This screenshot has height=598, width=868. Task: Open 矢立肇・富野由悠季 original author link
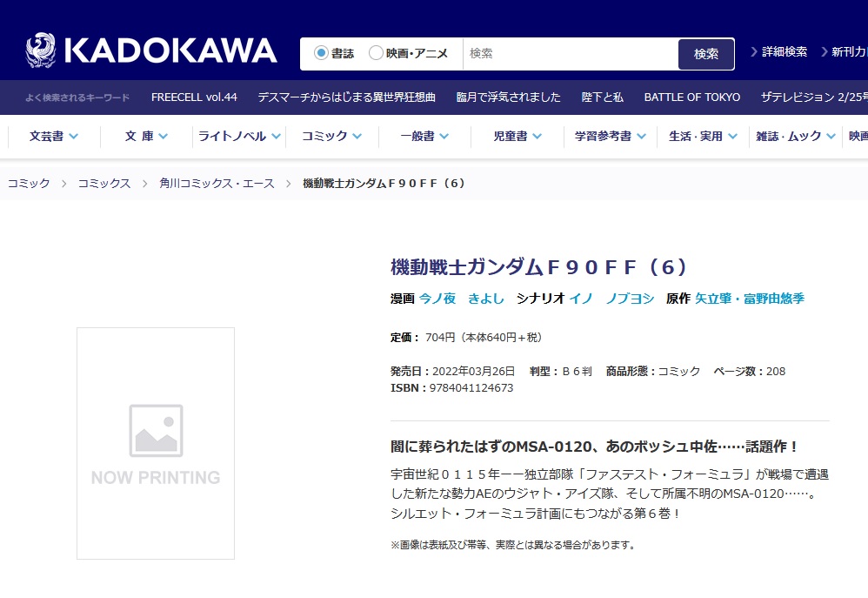click(749, 299)
